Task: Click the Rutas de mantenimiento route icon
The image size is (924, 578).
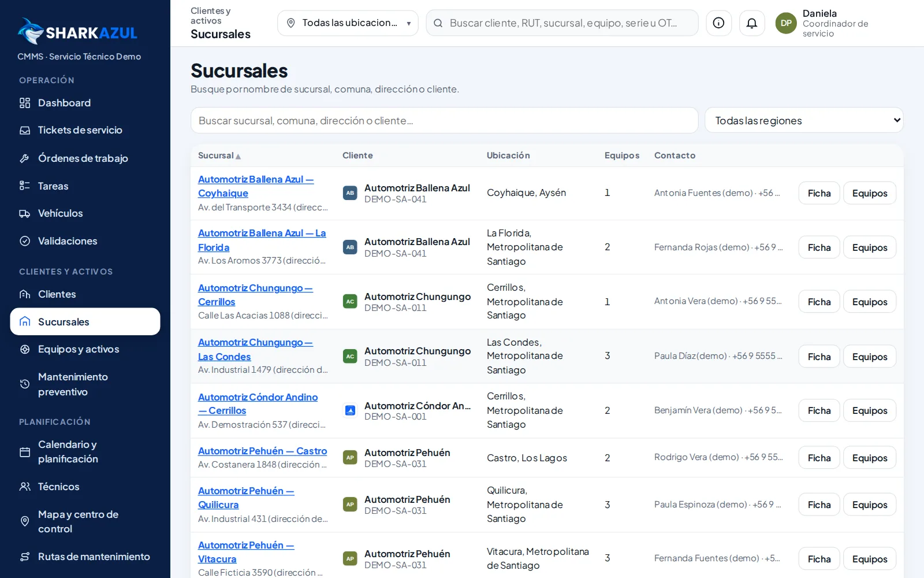Action: pyautogui.click(x=25, y=557)
